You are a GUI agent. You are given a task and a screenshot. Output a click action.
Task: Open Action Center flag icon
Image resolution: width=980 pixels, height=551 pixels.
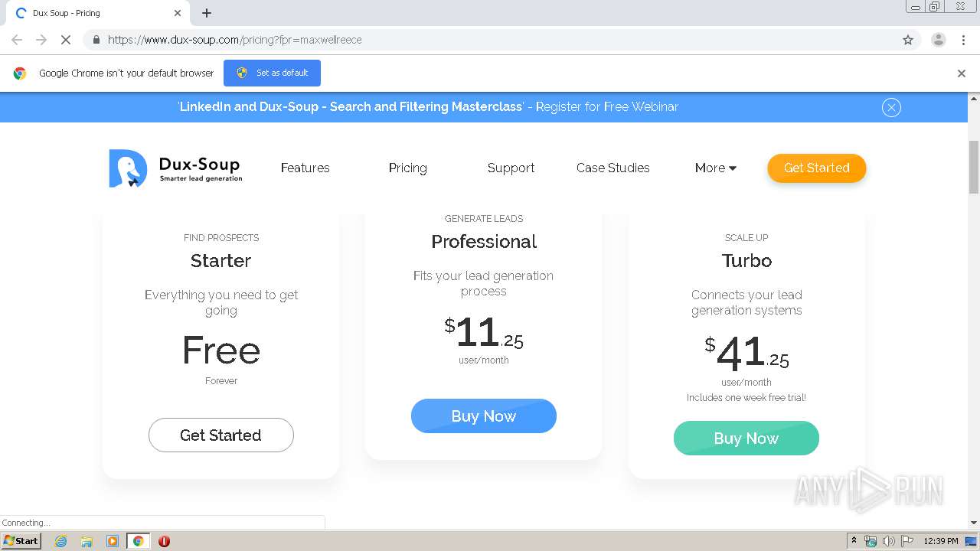coord(907,541)
